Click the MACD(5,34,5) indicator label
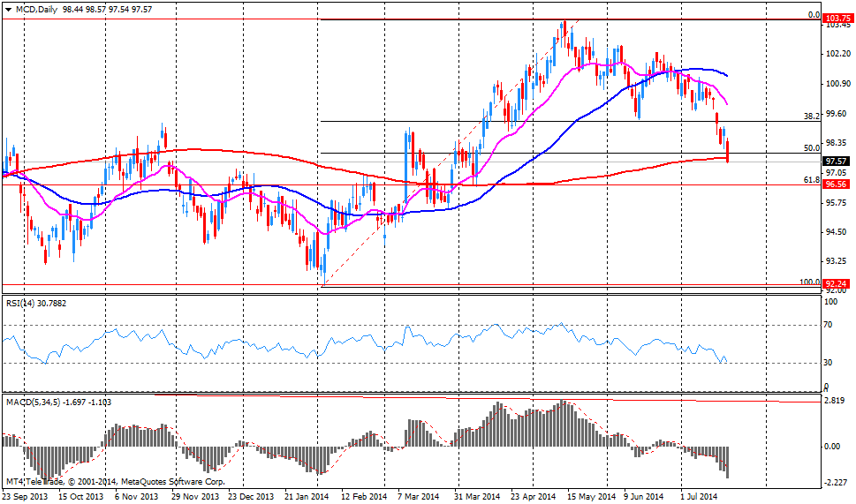Viewport: 856px width, 504px height. tap(34, 403)
